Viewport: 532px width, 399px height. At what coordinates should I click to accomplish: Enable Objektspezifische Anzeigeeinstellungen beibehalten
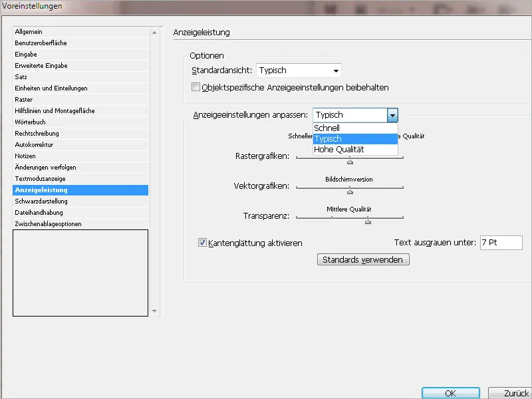pos(196,86)
